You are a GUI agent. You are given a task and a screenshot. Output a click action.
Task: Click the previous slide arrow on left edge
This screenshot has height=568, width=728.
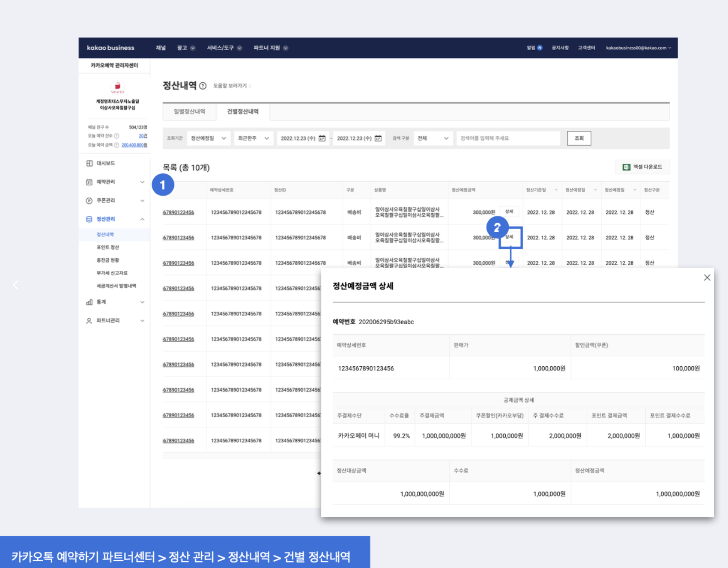(15, 285)
